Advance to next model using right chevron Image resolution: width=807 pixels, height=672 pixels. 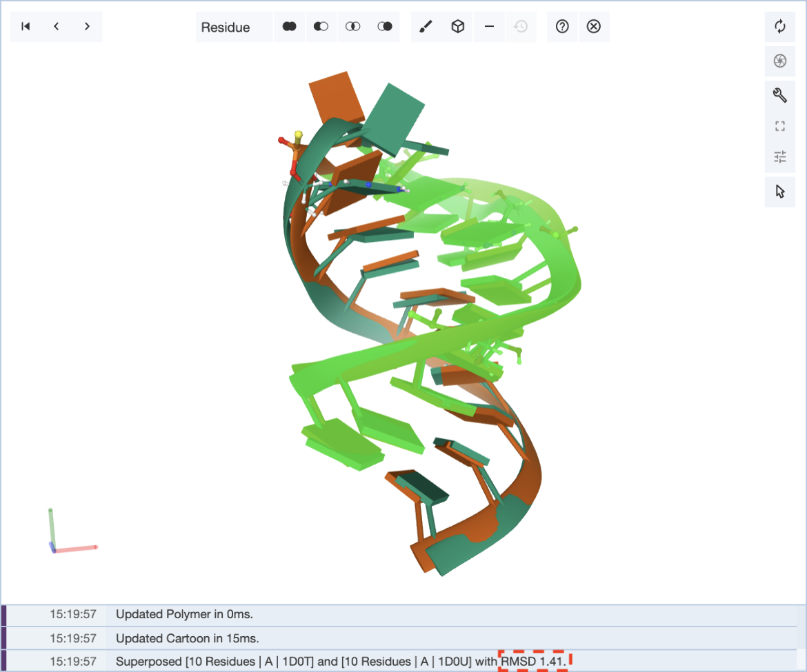(x=87, y=27)
